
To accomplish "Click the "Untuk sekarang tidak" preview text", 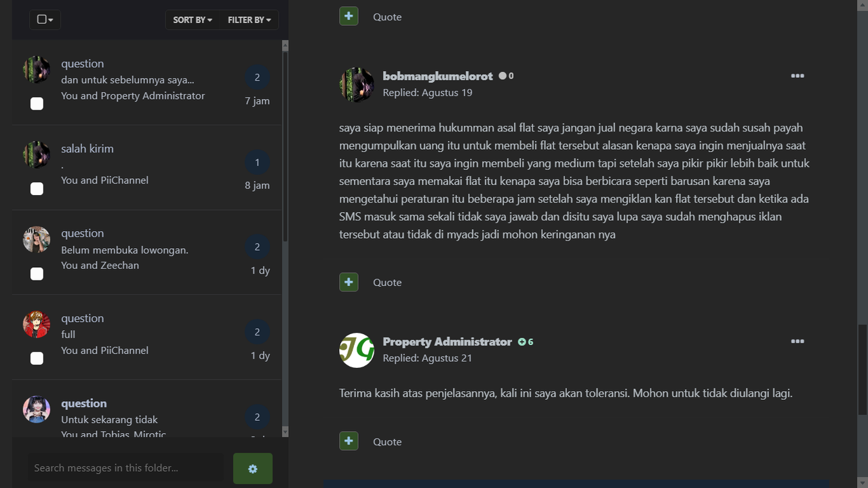I will pos(109,420).
